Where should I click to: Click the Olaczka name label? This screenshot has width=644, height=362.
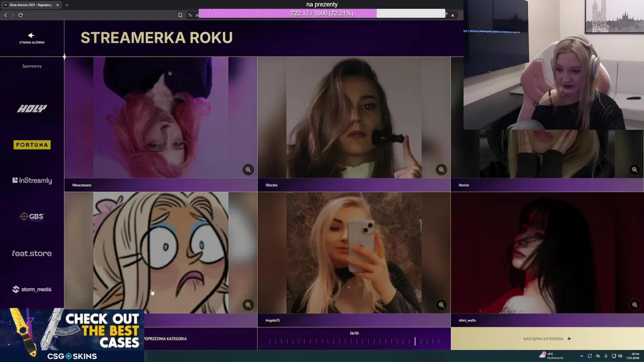point(271,185)
